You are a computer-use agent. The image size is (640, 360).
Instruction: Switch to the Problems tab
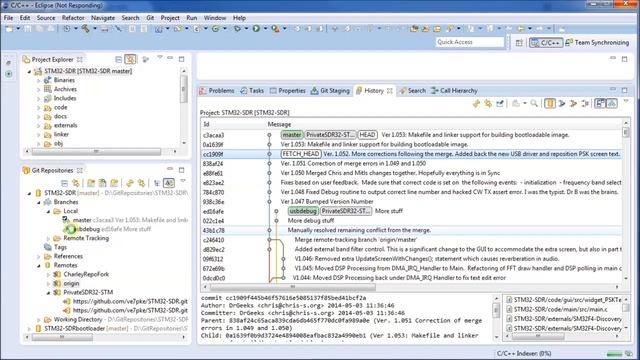coord(217,91)
